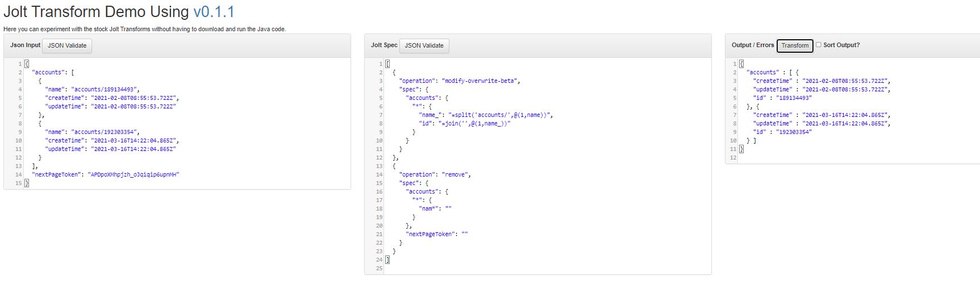
Task: Click the "spec": { line on row 15 of Jolt Spec
Action: pos(414,183)
